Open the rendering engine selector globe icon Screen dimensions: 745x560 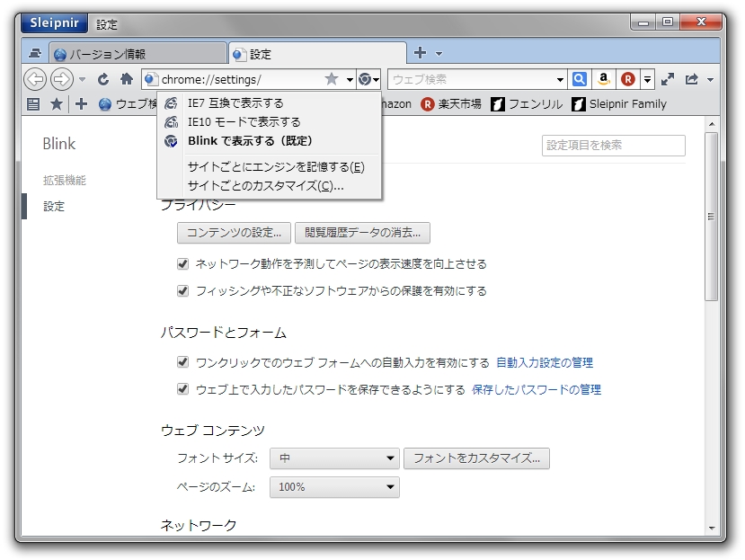[366, 79]
